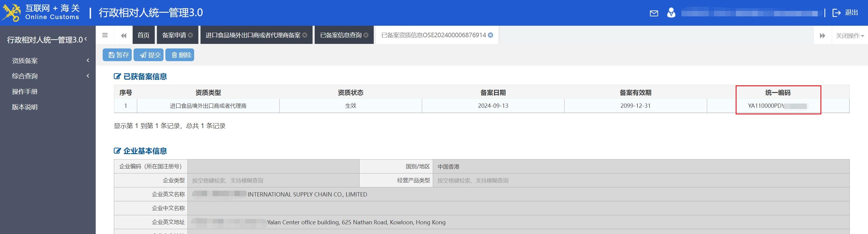Open the 关闭操作 dropdown
Viewport: 868px width, 234px height.
(x=850, y=35)
